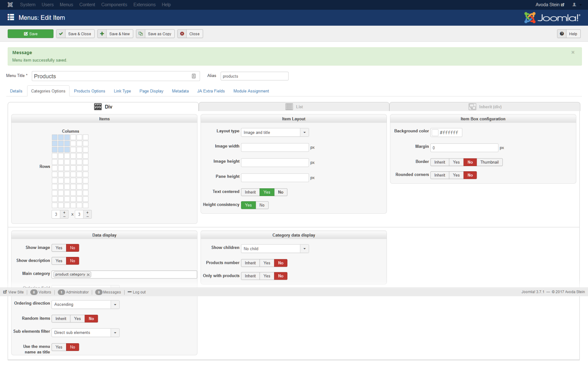Switch to the Products Options tab

pos(89,91)
